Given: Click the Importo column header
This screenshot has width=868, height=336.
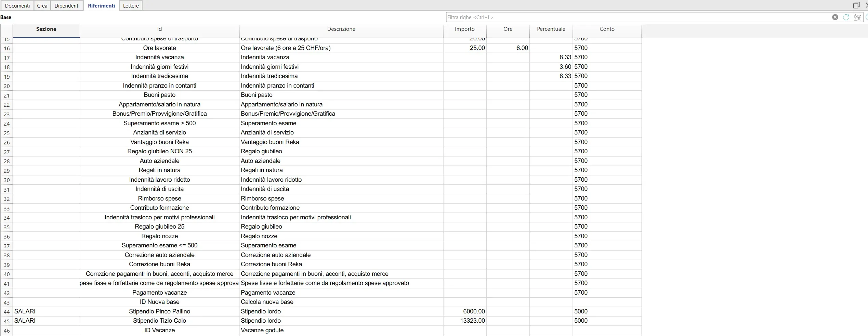Looking at the screenshot, I should tap(464, 29).
